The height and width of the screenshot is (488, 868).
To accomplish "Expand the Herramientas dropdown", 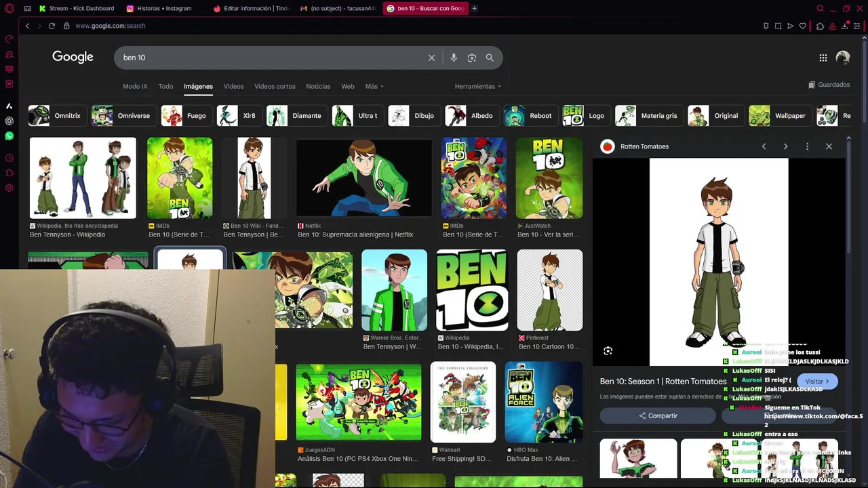I will pos(478,86).
